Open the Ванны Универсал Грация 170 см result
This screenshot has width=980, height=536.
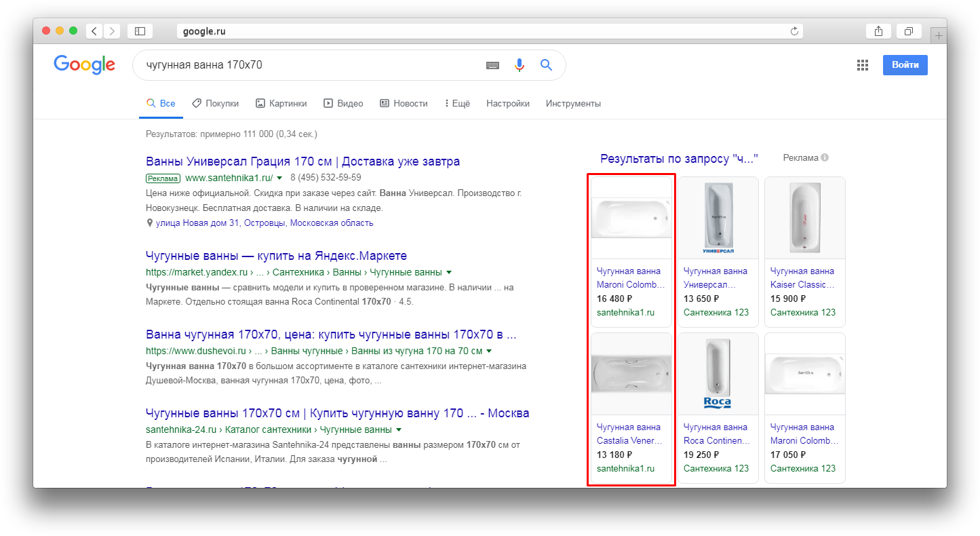point(302,161)
